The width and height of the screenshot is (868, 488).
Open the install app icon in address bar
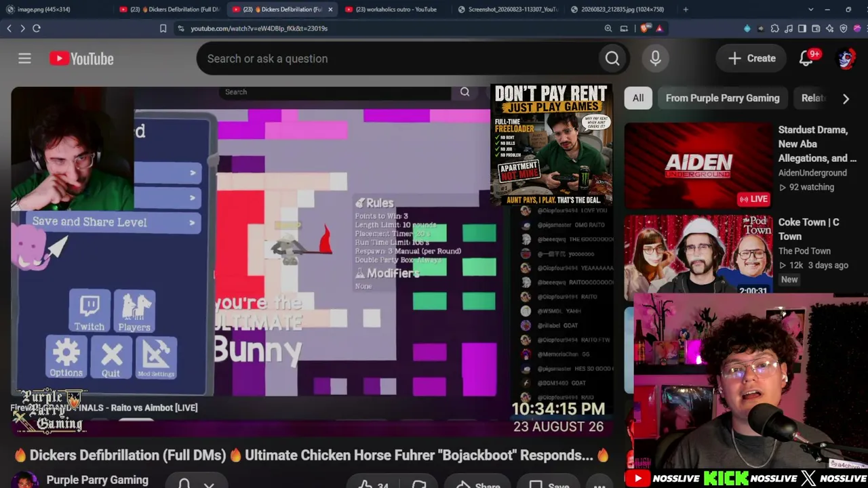(x=624, y=28)
